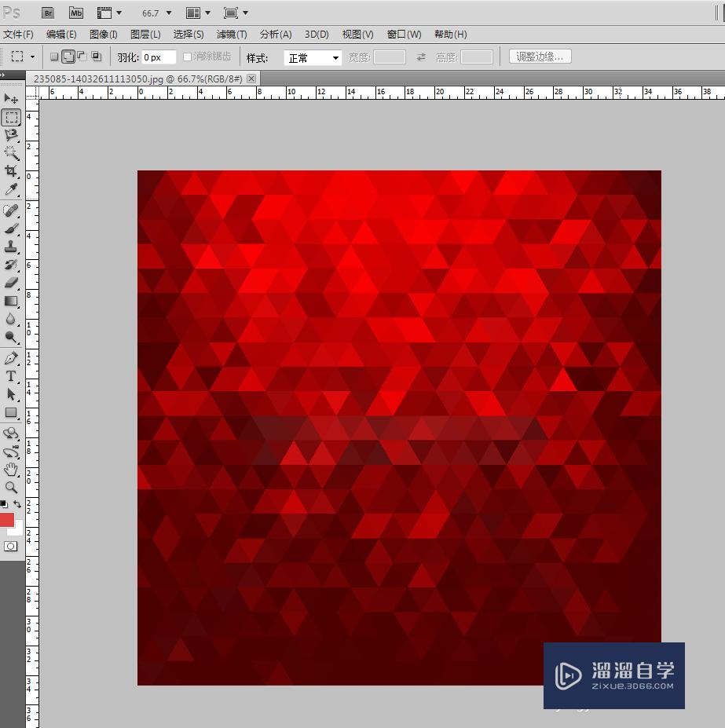Open the 编辑(E) menu
725x728 pixels.
(x=61, y=35)
